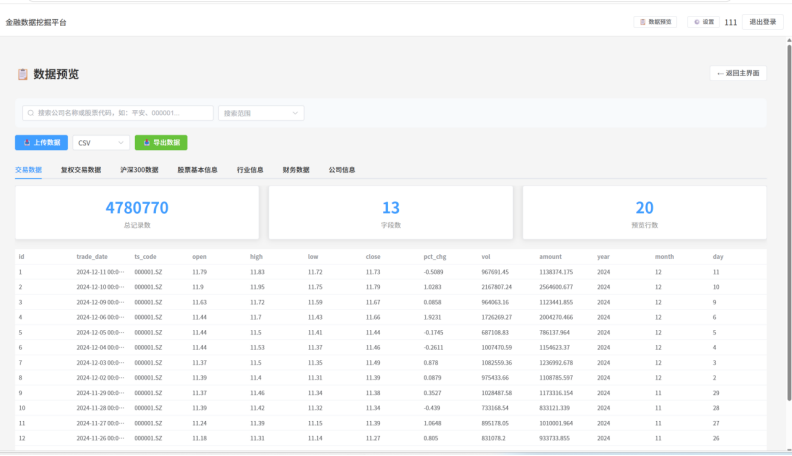Screen dimensions: 792x456
Task: Click the 金融数据挖掘平台 title
Action: pos(36,22)
